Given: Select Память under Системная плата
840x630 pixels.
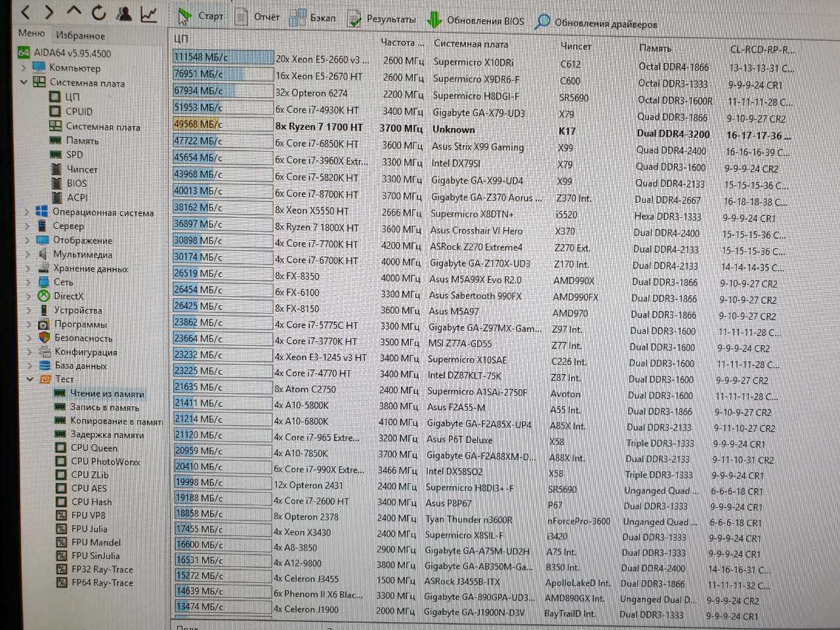Looking at the screenshot, I should [74, 140].
